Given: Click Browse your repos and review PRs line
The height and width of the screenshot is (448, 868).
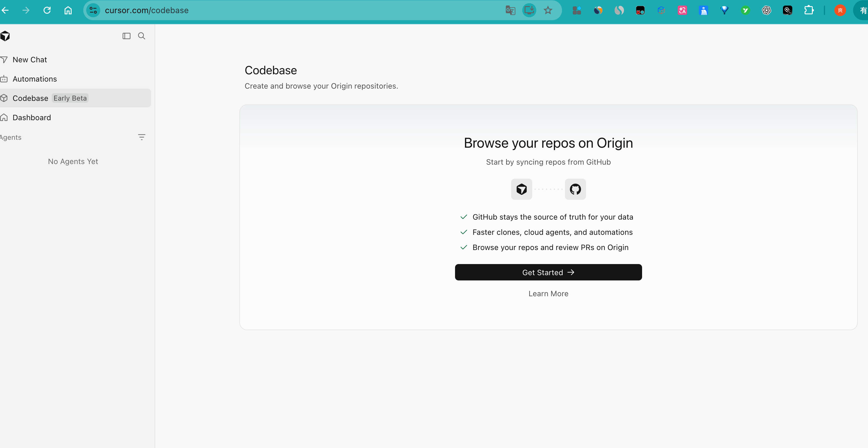Looking at the screenshot, I should tap(550, 247).
